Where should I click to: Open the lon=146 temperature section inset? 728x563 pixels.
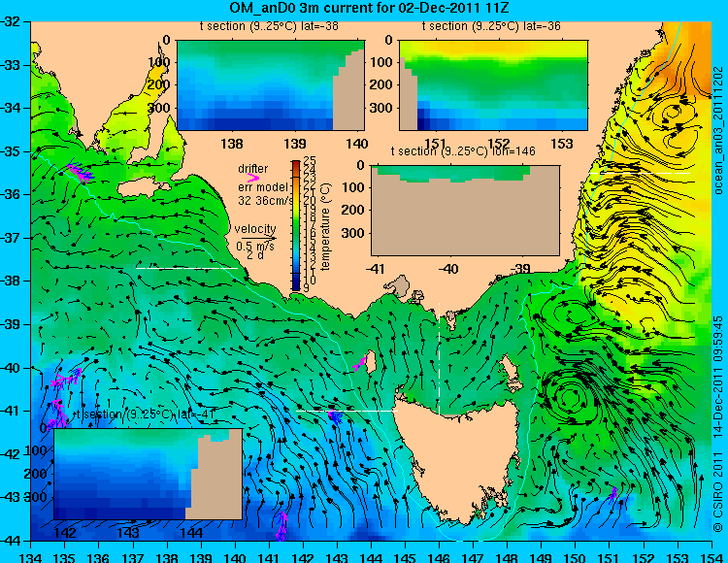point(465,211)
